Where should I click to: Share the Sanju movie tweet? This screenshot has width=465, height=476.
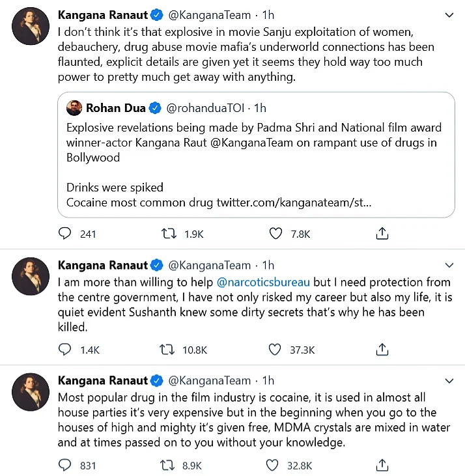(383, 234)
